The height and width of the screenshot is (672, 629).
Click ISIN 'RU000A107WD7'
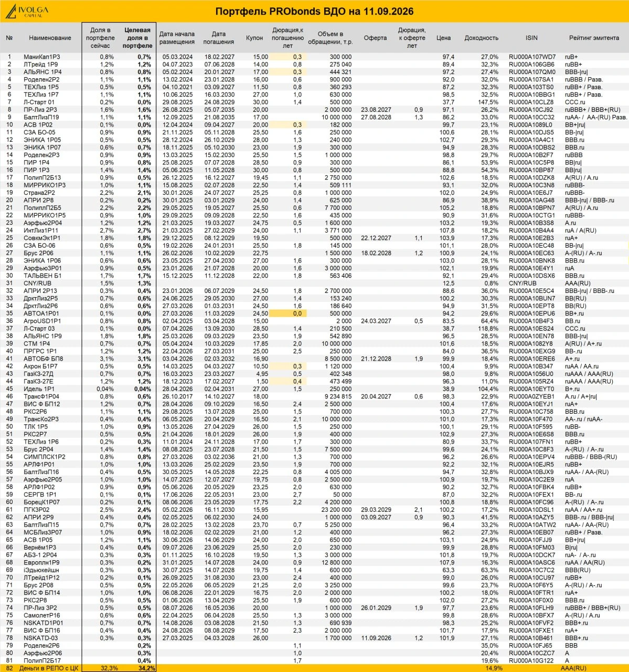532,57
